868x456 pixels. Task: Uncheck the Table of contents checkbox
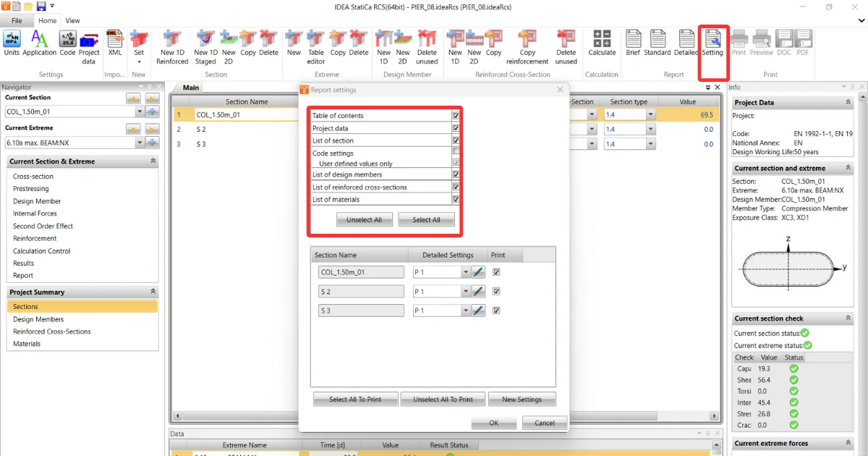coord(456,116)
